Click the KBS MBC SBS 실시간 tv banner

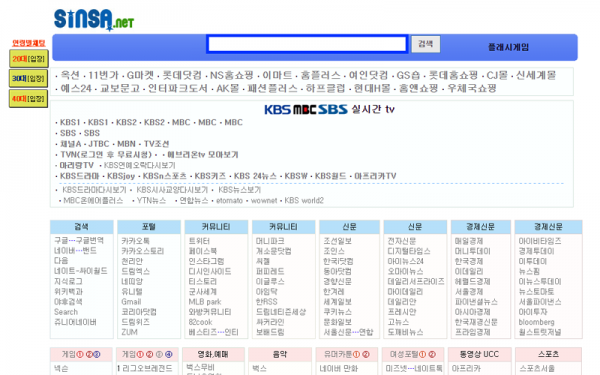click(x=329, y=109)
